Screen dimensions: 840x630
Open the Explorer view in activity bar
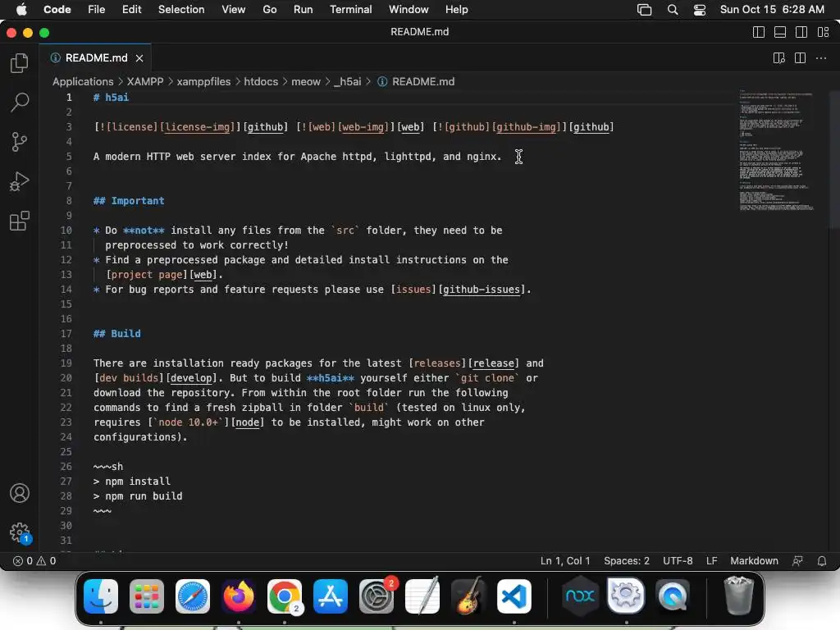[x=20, y=63]
